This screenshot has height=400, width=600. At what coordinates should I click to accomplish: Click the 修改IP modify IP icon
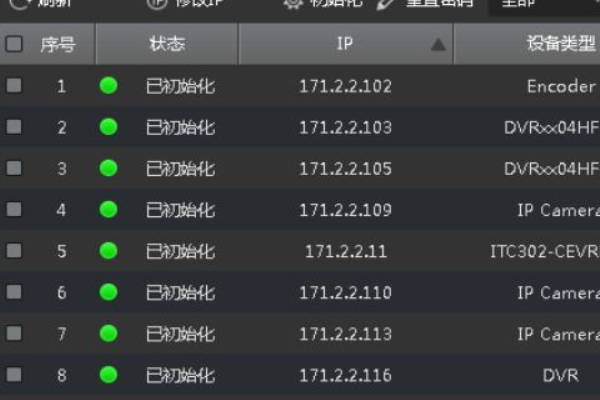157,4
